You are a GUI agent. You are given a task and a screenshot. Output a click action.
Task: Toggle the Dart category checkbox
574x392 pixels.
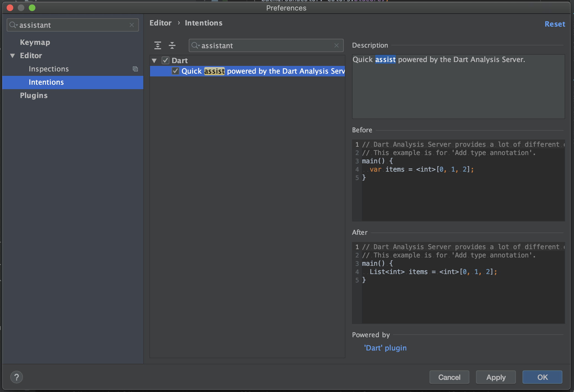click(x=166, y=60)
